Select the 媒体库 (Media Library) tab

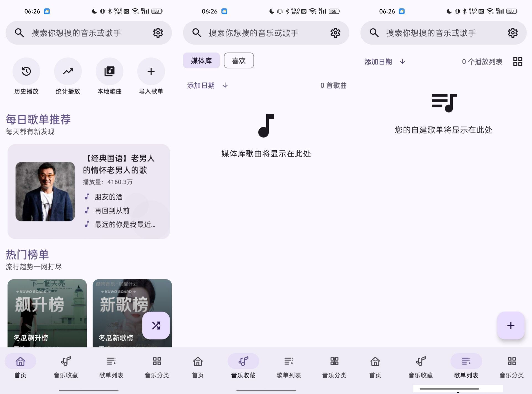click(201, 60)
